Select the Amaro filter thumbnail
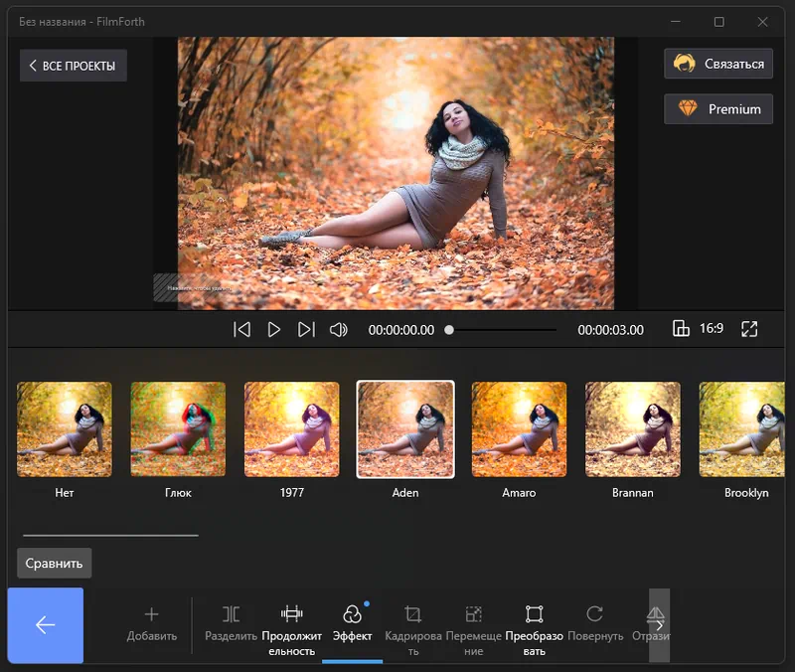795x672 pixels. (519, 429)
